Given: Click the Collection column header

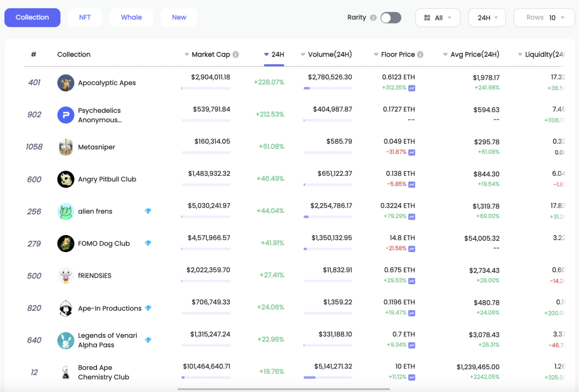Looking at the screenshot, I should [74, 55].
